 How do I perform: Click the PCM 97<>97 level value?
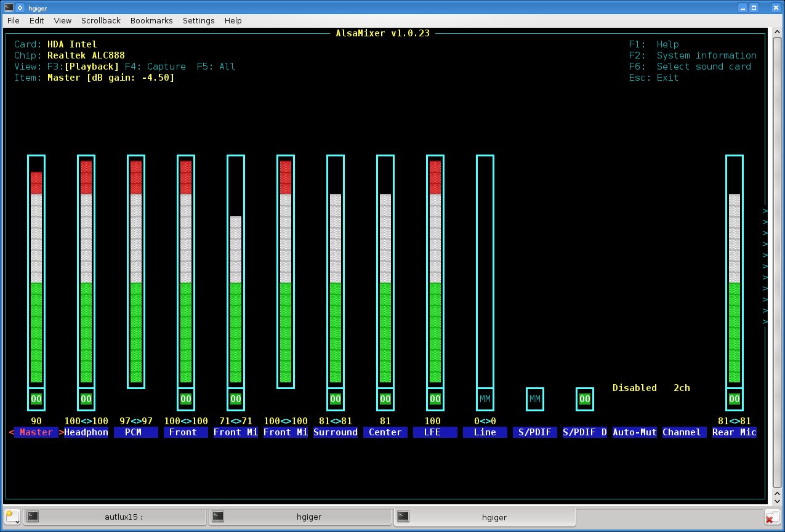point(136,421)
